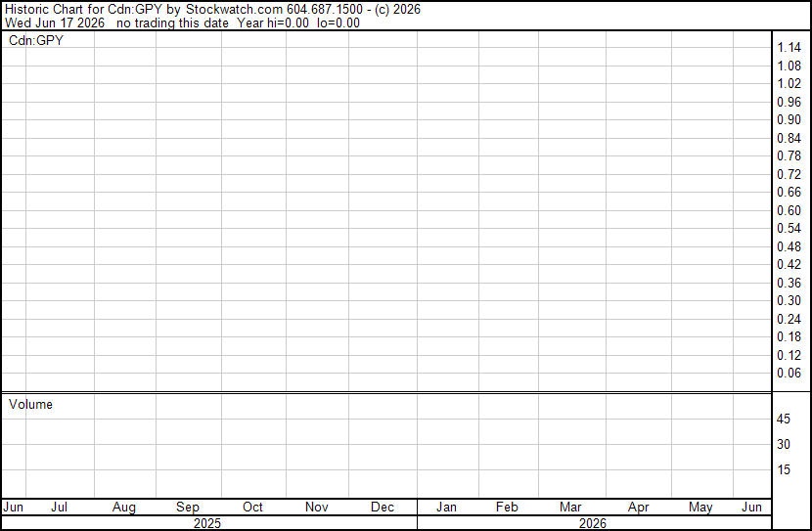Click the 0.60 price axis label
Viewport: 812px width, 531px height.
(789, 210)
